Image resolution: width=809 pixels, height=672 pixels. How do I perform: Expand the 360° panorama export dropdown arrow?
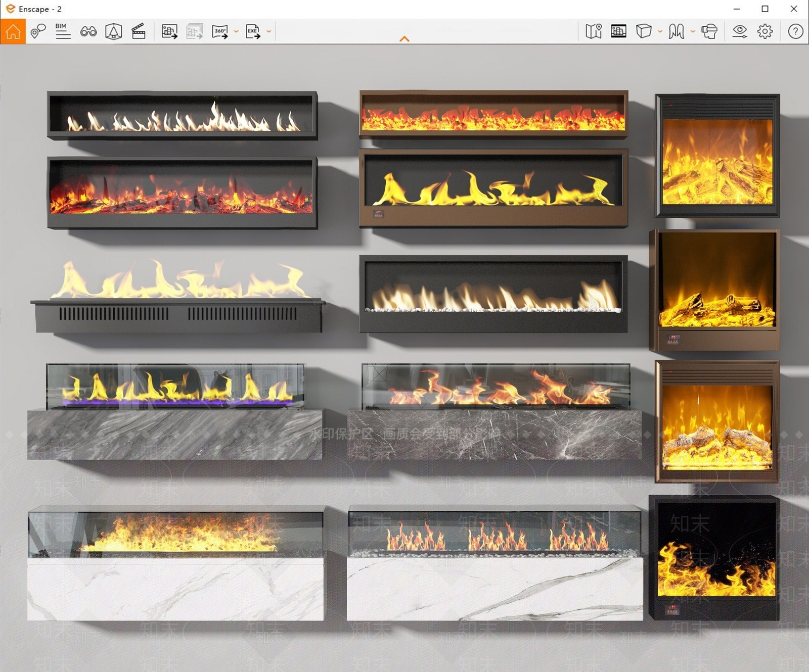coord(236,31)
